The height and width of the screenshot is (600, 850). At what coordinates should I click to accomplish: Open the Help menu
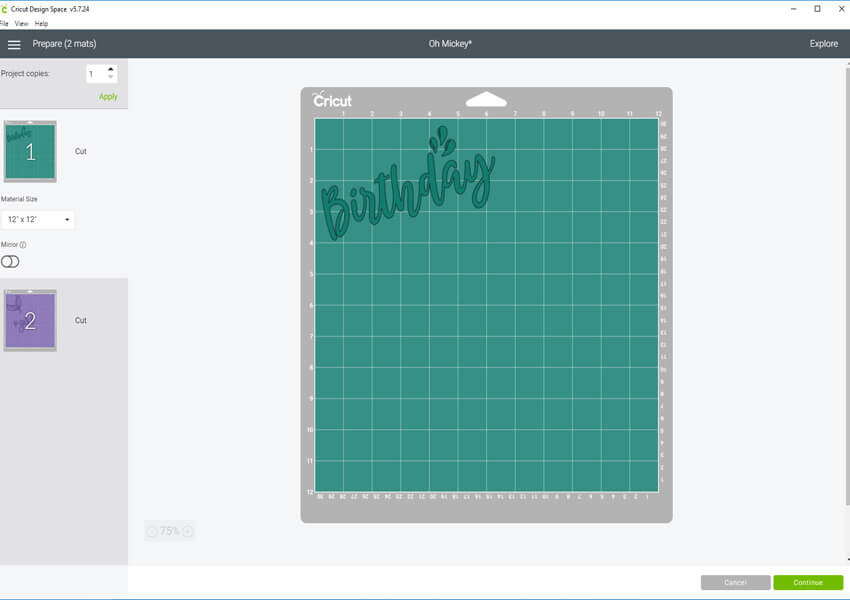pyautogui.click(x=41, y=24)
